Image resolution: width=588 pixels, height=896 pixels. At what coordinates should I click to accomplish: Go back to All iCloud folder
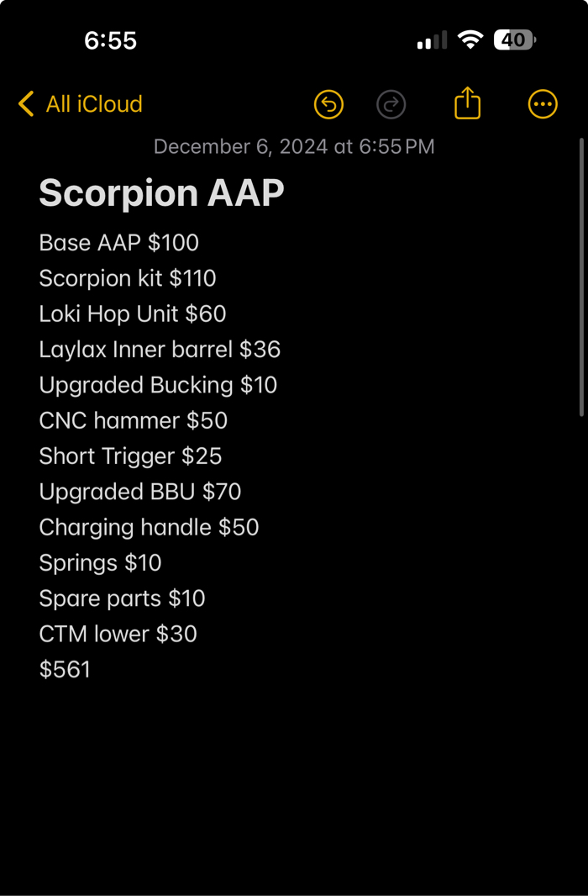(x=93, y=104)
